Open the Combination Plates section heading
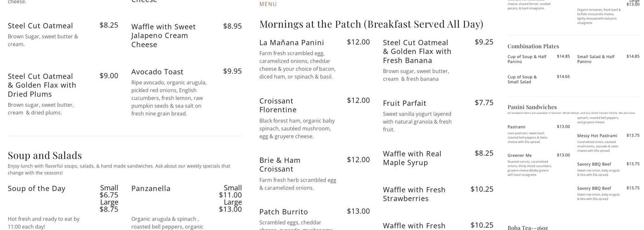The width and height of the screenshot is (644, 230). click(x=533, y=46)
